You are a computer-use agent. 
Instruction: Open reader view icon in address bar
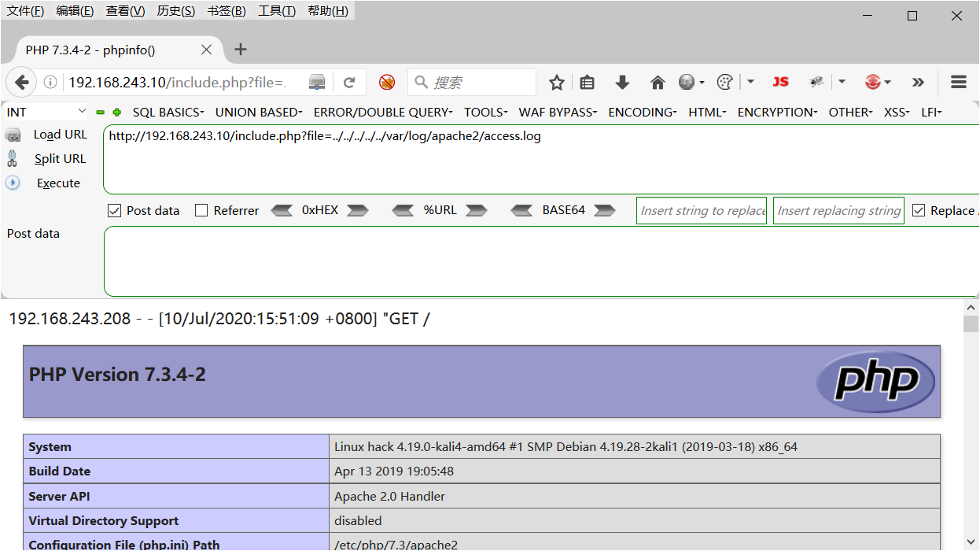[x=317, y=82]
